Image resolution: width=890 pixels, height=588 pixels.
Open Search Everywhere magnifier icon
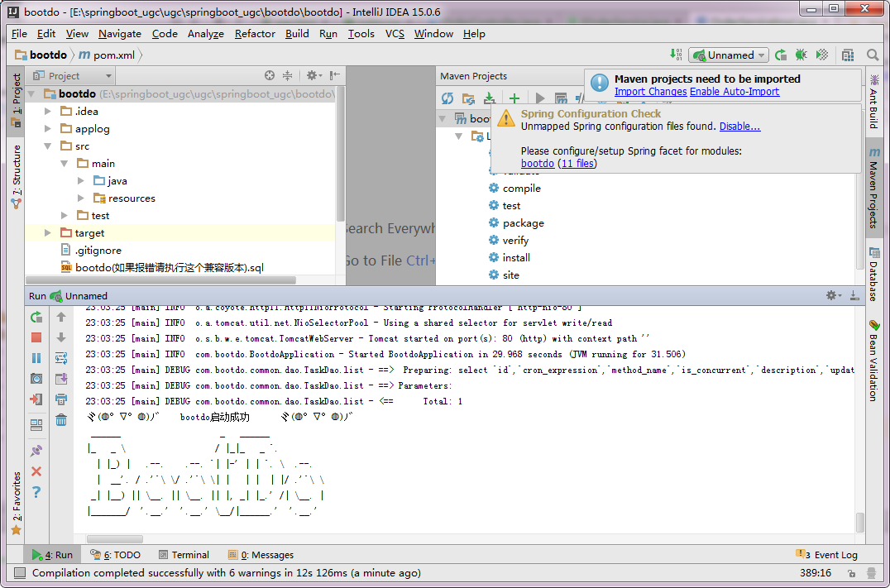point(873,55)
